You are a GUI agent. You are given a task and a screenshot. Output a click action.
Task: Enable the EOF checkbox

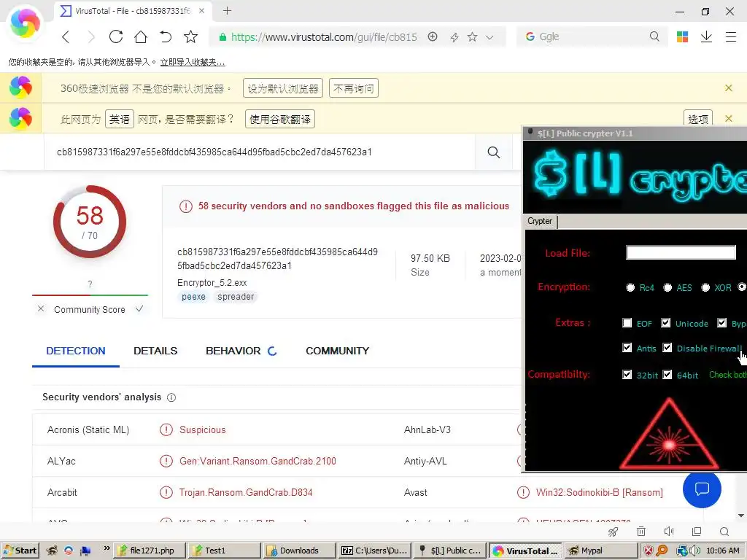tap(627, 323)
